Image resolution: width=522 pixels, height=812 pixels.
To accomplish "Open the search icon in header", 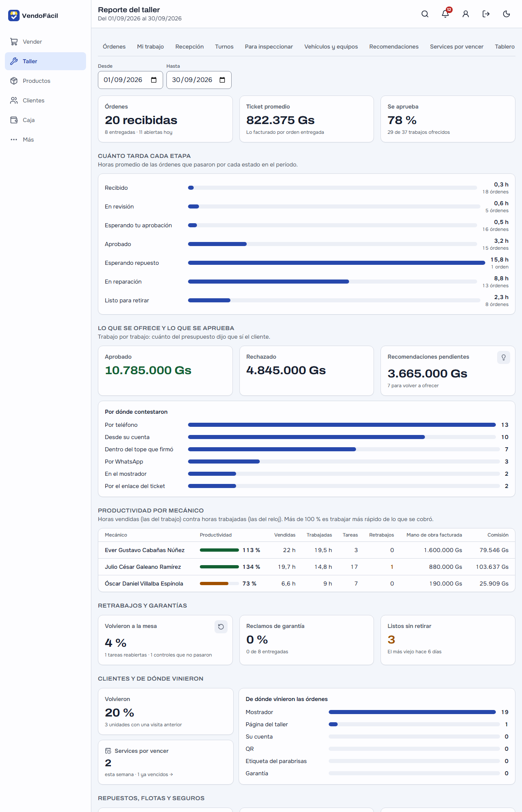I will [x=425, y=14].
